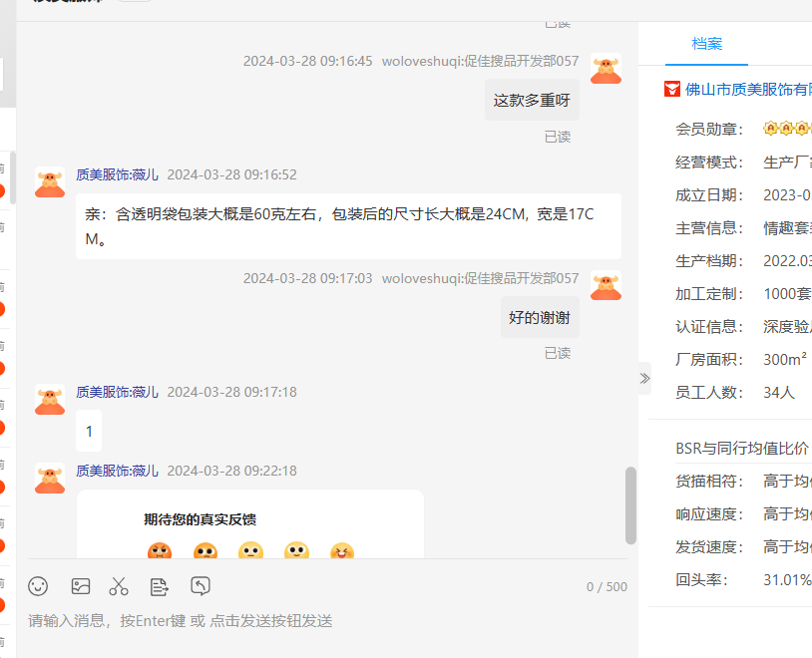The height and width of the screenshot is (658, 812).
Task: Choose the neutral face rating emoji
Action: pos(250,551)
